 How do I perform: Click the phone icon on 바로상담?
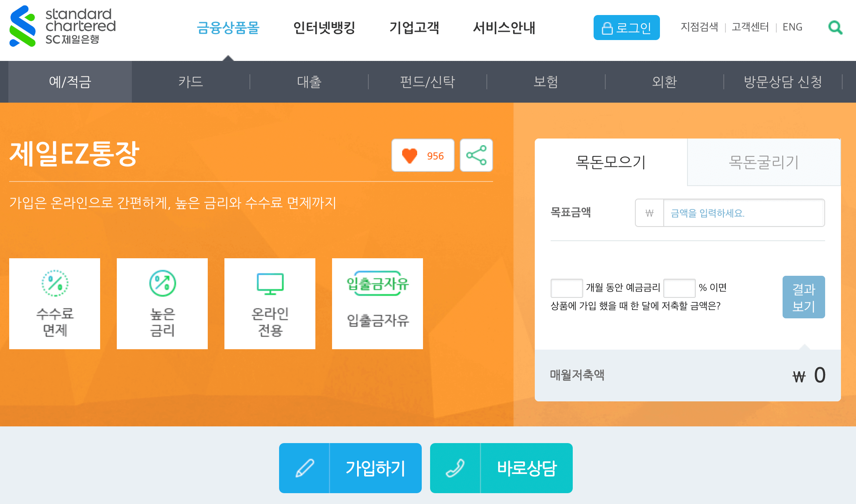coord(455,468)
